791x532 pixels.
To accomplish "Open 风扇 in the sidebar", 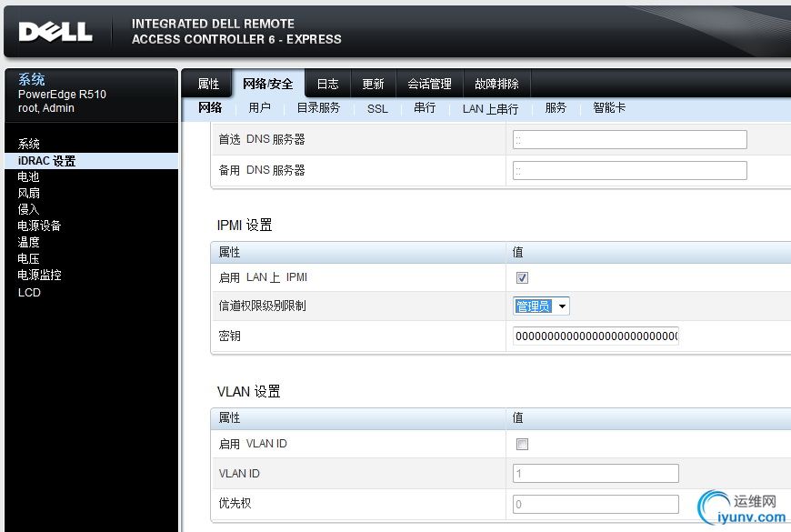I will (x=28, y=194).
